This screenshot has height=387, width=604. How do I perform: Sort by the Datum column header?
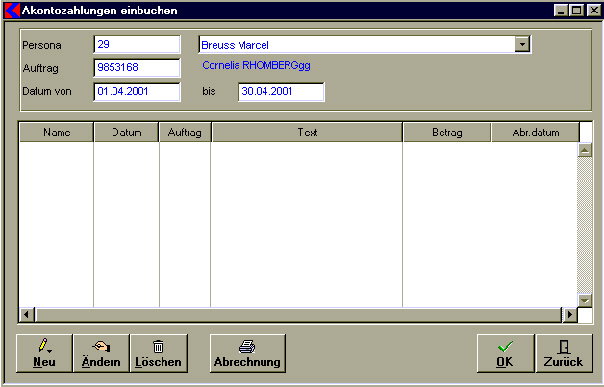(x=127, y=132)
